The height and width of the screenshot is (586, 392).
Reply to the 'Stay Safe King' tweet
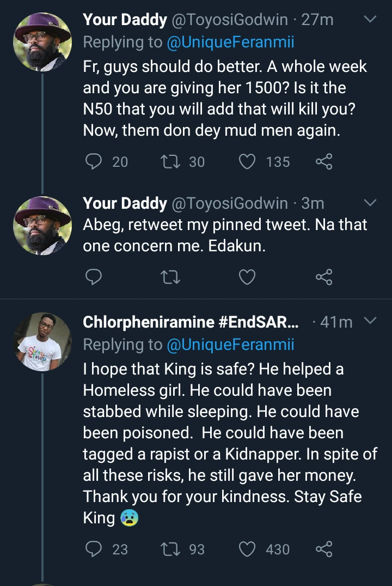tap(94, 549)
